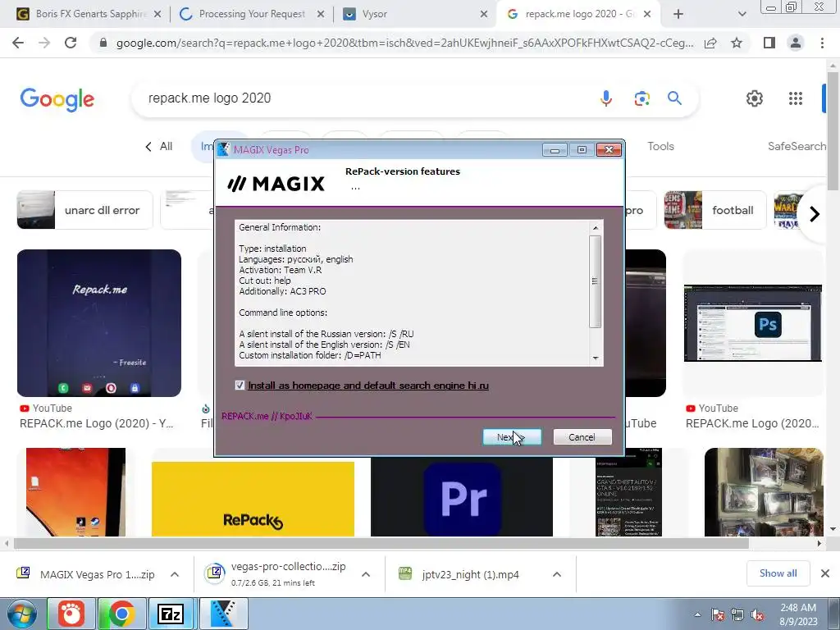Select the football suggestion chip
Screen dimensions: 840x630
[x=715, y=210]
